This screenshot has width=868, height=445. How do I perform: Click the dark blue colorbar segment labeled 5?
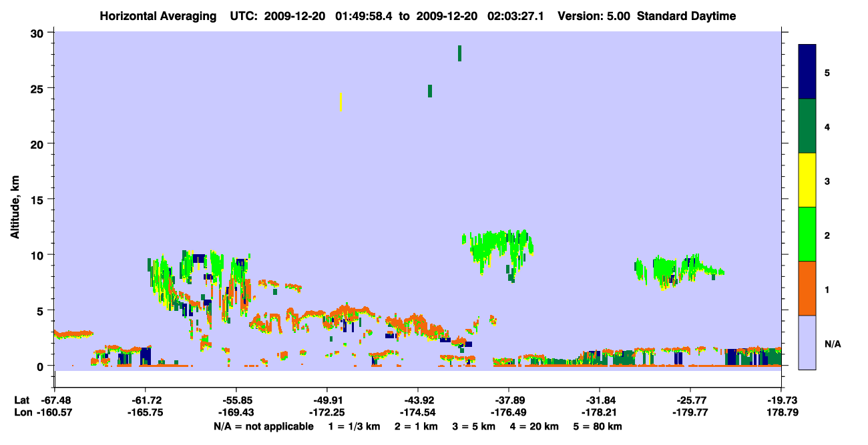(x=807, y=72)
